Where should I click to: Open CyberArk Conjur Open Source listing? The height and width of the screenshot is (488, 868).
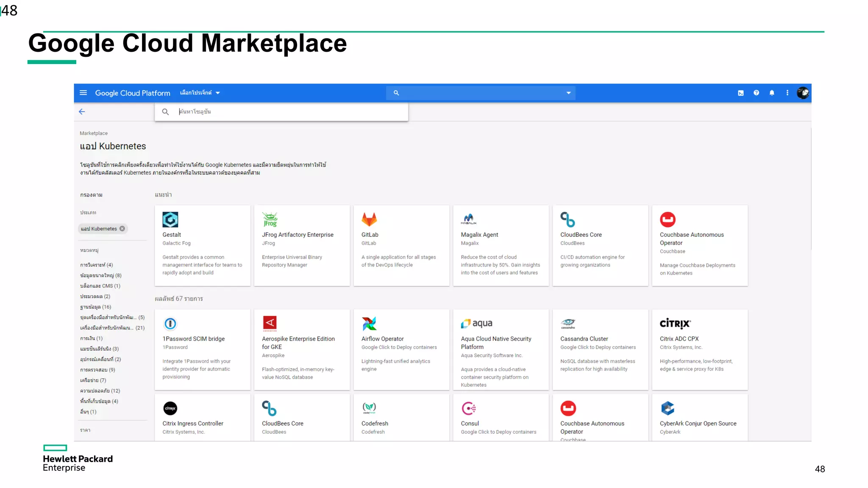point(698,424)
